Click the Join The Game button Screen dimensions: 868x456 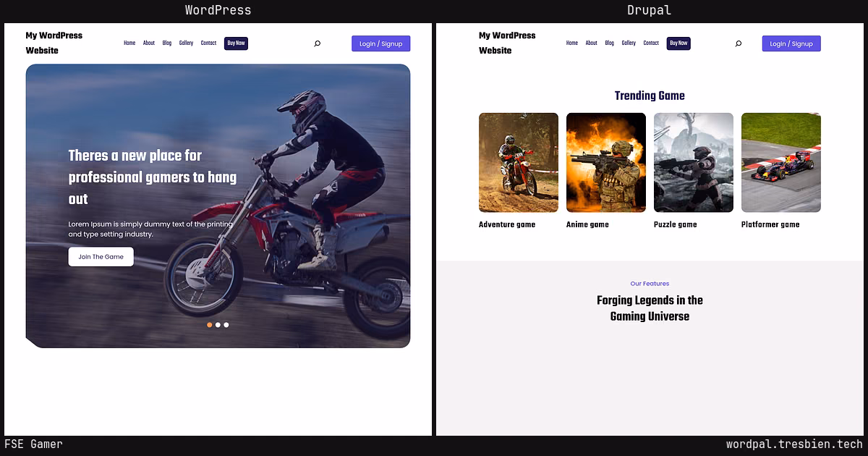point(101,257)
